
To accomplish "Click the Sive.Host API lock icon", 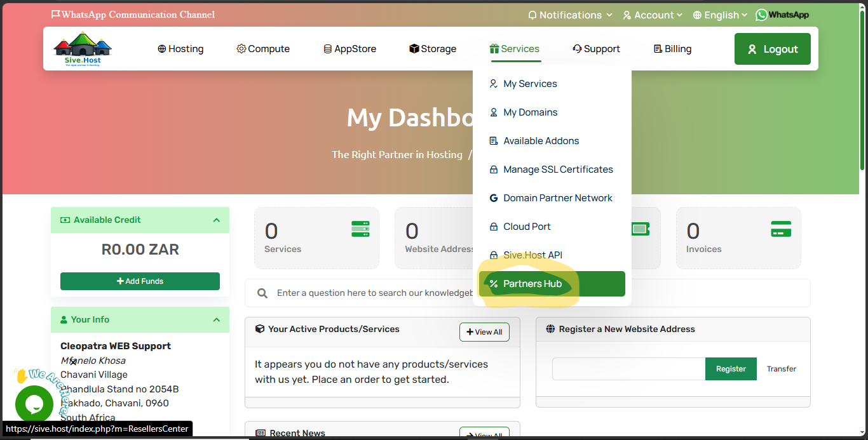I will click(x=493, y=255).
